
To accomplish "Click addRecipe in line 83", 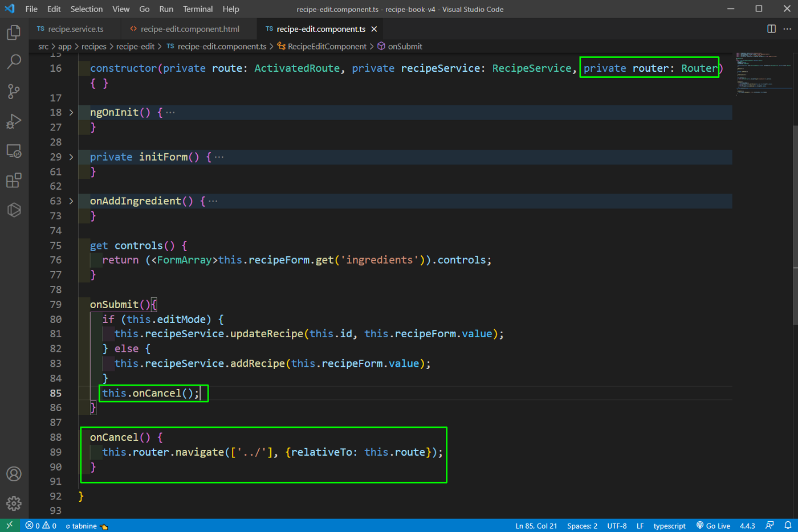I will [258, 363].
